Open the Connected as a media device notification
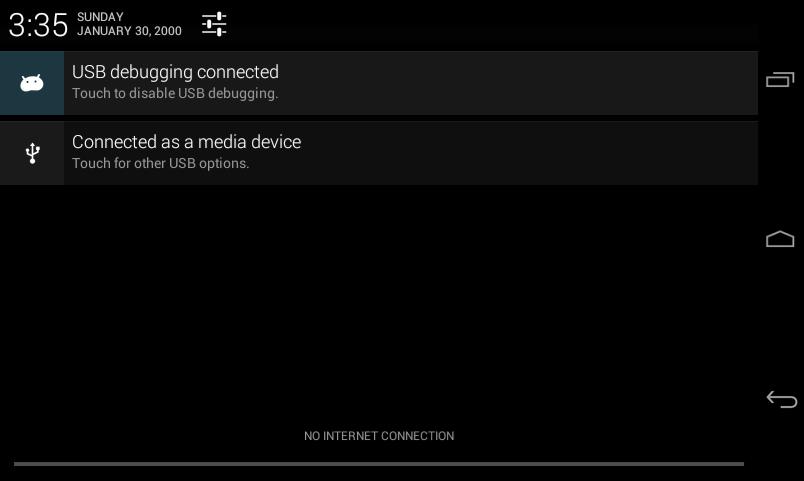This screenshot has height=481, width=804. [x=379, y=153]
